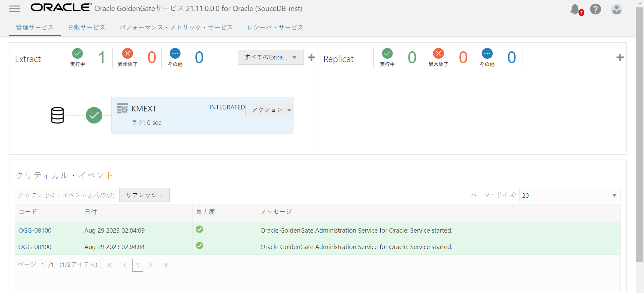Click the Oracle logo
Screen dimensions: 644x293
click(x=61, y=8)
